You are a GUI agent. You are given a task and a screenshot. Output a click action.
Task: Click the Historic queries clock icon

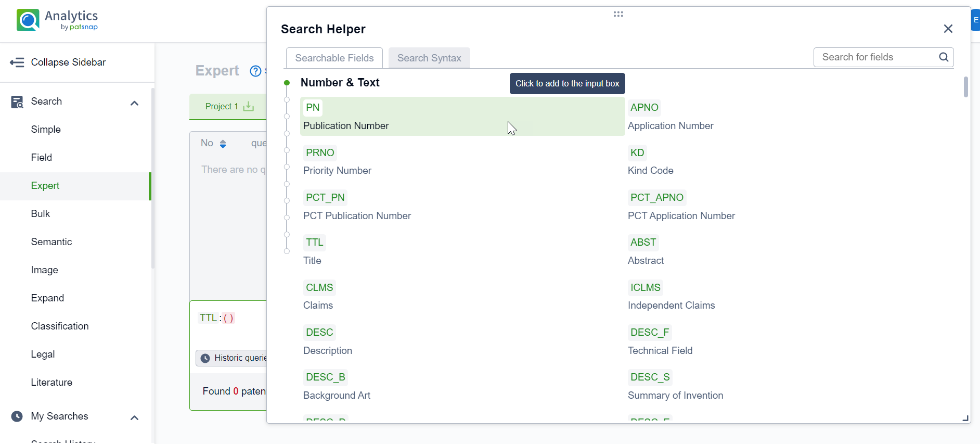[205, 358]
